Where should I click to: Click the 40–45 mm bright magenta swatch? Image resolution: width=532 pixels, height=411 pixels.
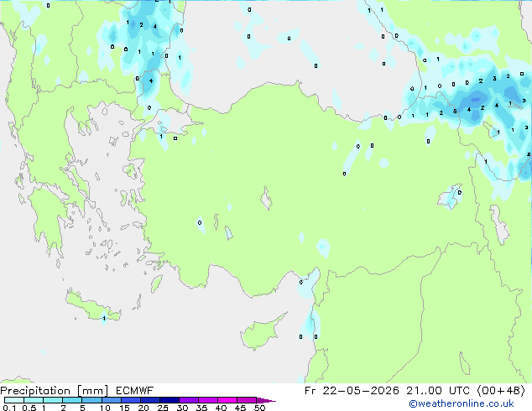click(x=227, y=400)
